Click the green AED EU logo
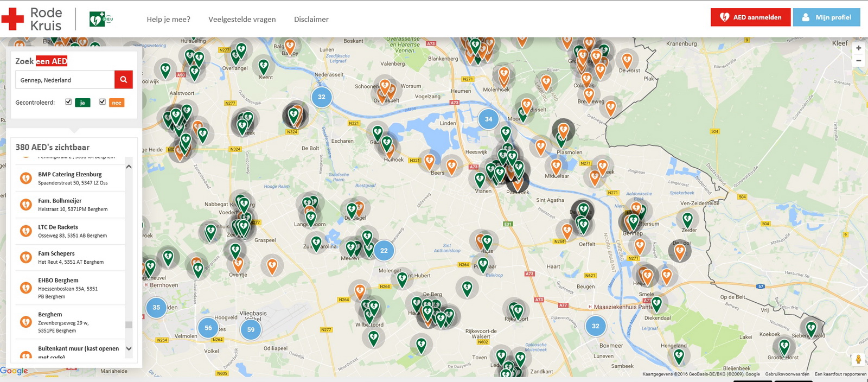This screenshot has width=868, height=382. [101, 20]
